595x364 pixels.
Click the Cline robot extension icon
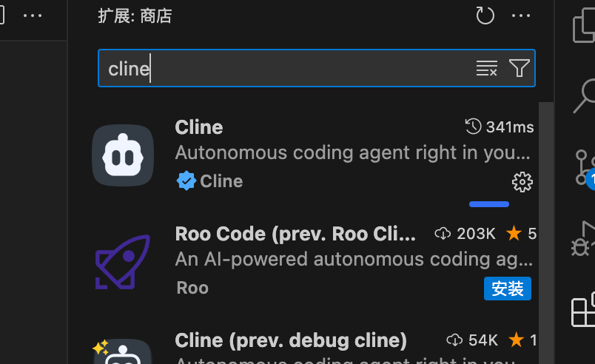coord(123,155)
